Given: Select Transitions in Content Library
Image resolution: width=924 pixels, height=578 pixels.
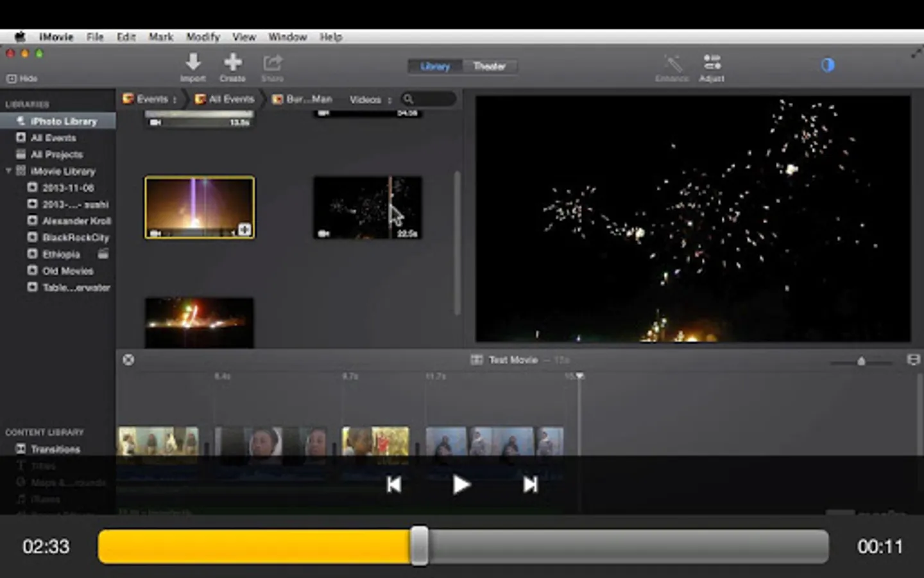Looking at the screenshot, I should [55, 449].
